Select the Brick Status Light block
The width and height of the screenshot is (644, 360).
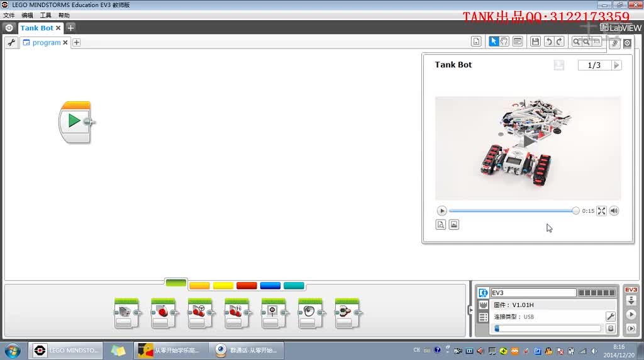[347, 313]
